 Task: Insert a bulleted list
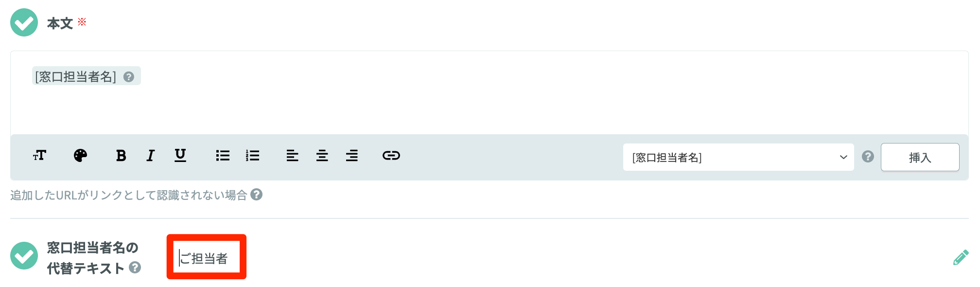223,156
